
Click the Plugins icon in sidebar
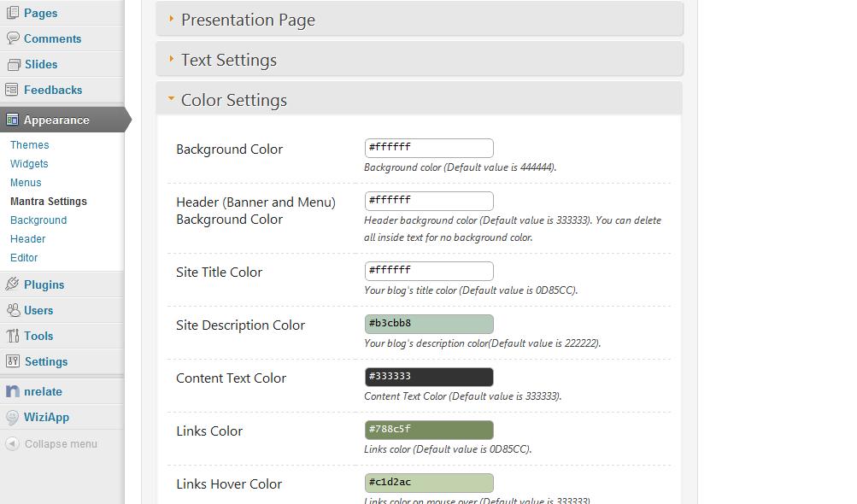[x=12, y=284]
